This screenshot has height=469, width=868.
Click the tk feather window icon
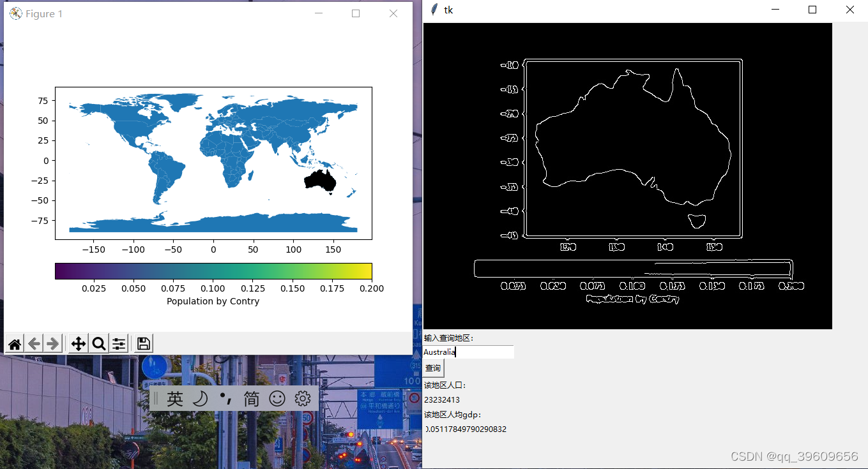pos(434,10)
